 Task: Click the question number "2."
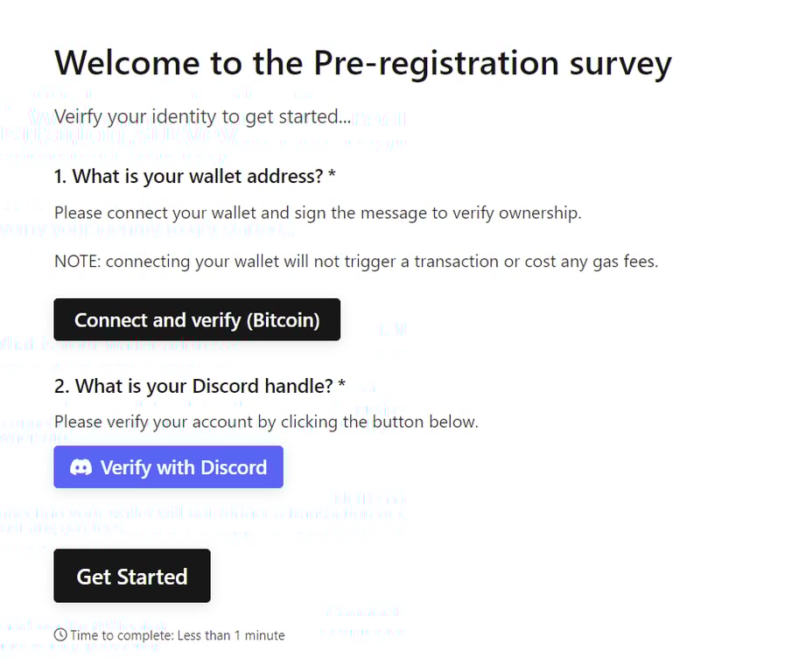pyautogui.click(x=62, y=386)
